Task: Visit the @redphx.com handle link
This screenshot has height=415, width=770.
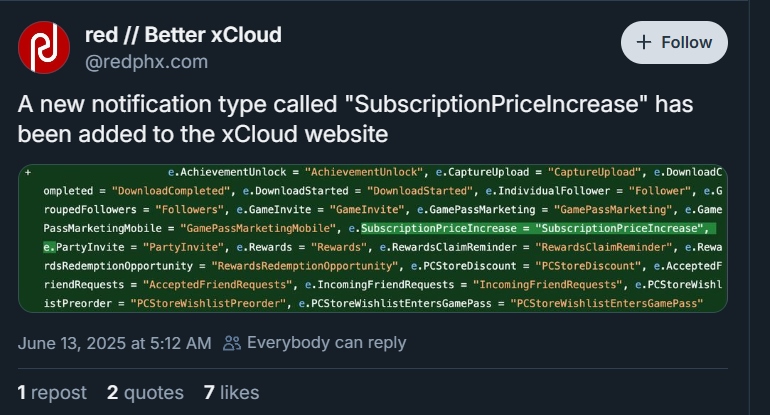Action: click(146, 62)
